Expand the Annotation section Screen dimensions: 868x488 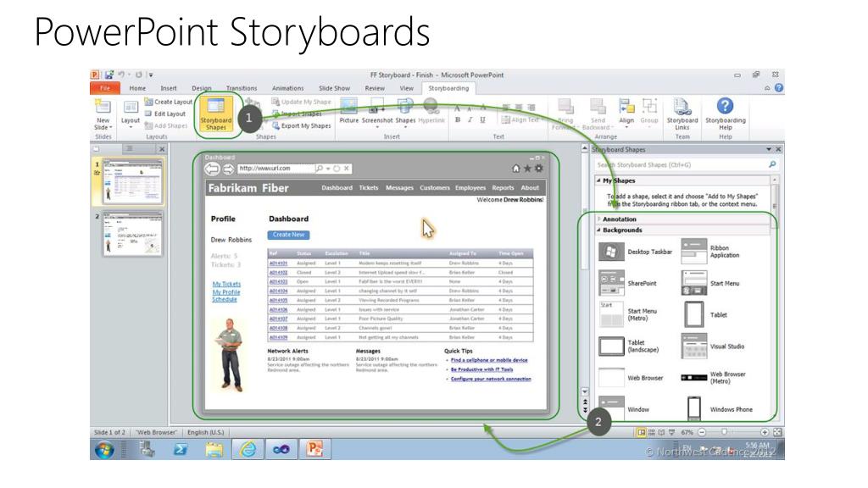(599, 219)
